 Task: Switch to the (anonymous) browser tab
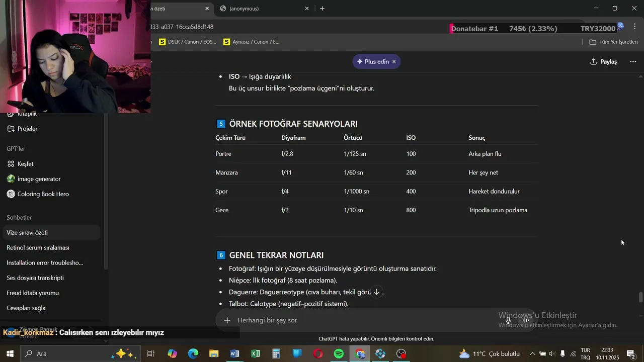[x=264, y=9]
